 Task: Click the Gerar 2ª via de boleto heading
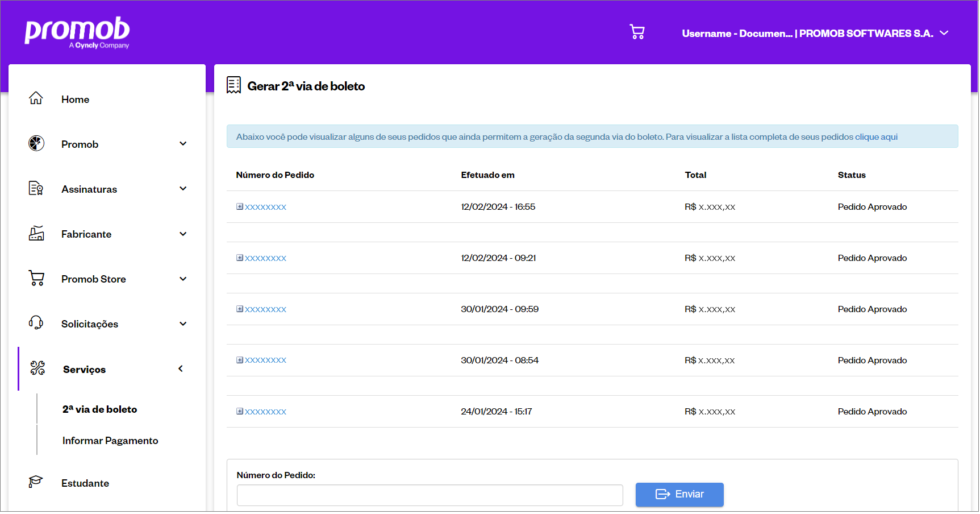(x=306, y=86)
